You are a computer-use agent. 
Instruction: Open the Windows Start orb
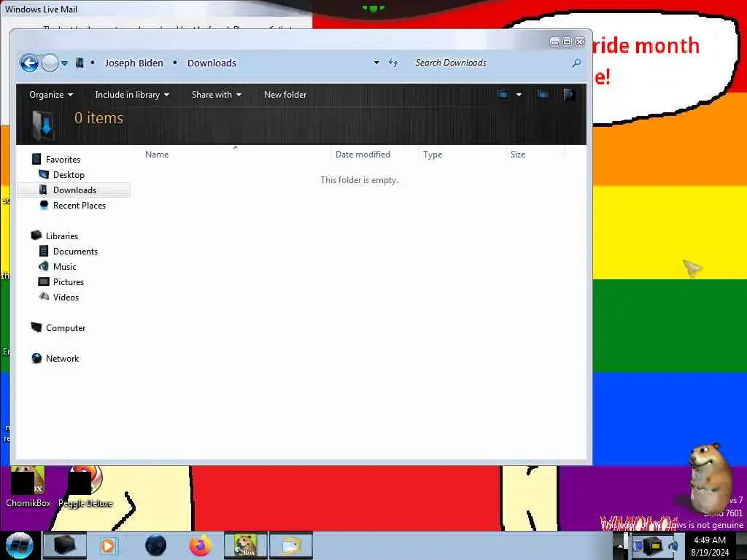coord(19,545)
